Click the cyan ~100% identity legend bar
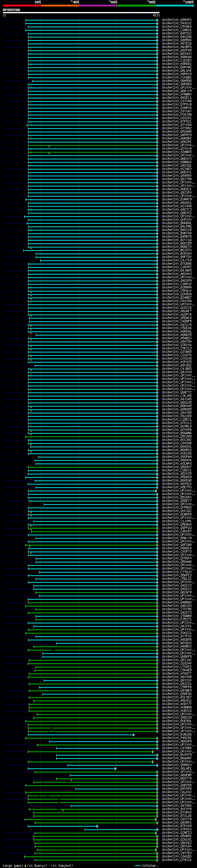 coord(175,6)
